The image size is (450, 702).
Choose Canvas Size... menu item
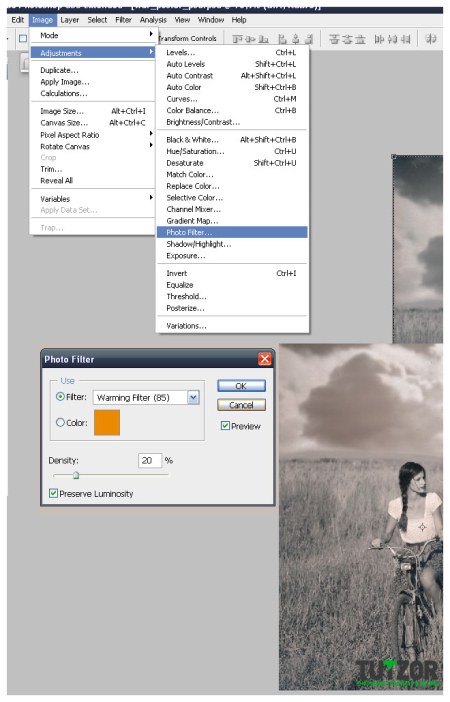pos(92,123)
